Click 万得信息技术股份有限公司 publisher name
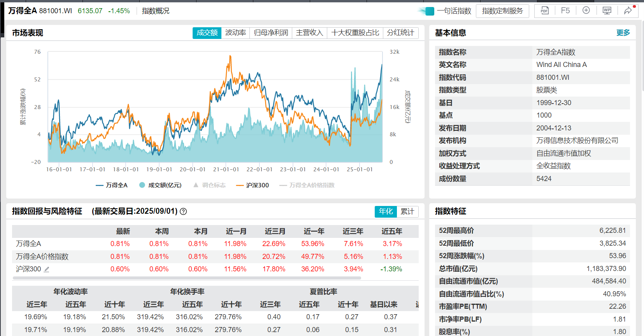 577,141
